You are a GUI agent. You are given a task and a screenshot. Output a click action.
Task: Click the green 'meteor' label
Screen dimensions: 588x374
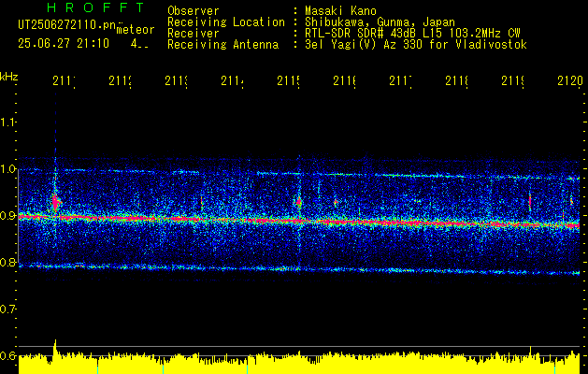(x=136, y=30)
